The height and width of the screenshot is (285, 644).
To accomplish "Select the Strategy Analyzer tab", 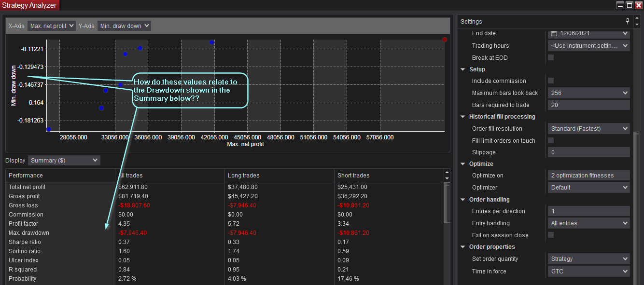I will pyautogui.click(x=29, y=5).
